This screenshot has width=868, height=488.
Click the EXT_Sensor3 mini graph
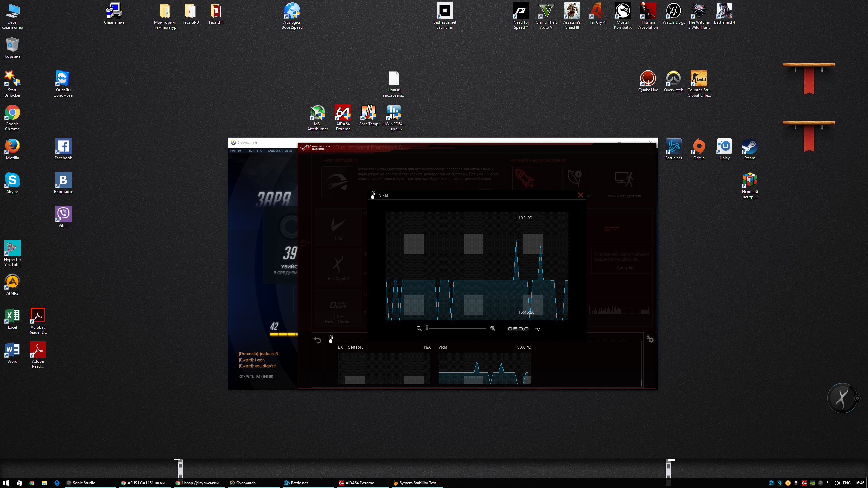click(383, 368)
